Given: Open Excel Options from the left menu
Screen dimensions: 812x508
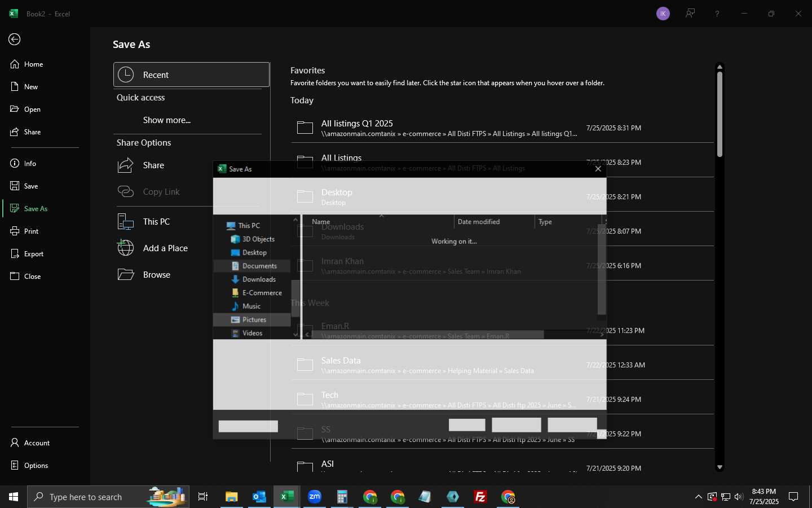Looking at the screenshot, I should [45, 466].
